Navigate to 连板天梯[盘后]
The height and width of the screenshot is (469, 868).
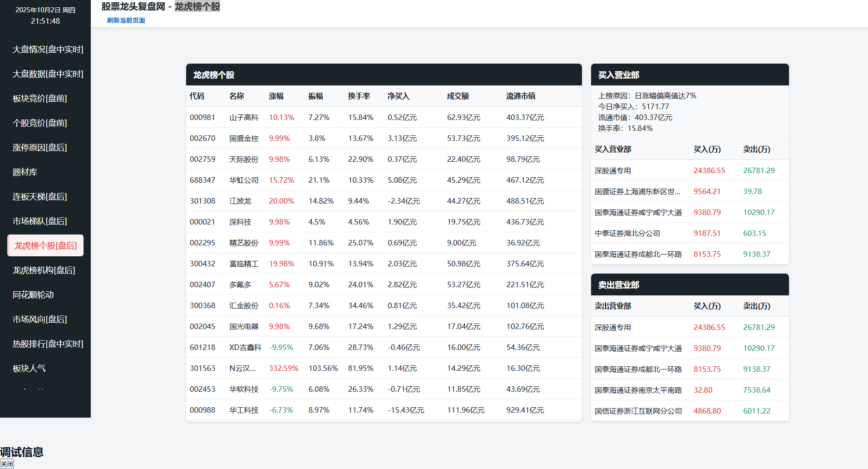40,197
